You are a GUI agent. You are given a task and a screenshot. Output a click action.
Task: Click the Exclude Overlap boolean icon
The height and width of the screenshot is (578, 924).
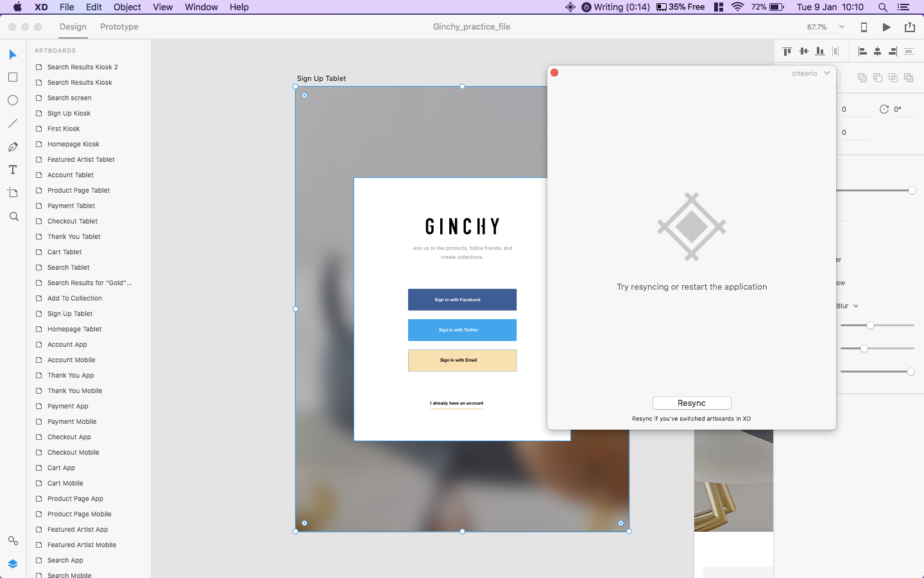coord(909,78)
